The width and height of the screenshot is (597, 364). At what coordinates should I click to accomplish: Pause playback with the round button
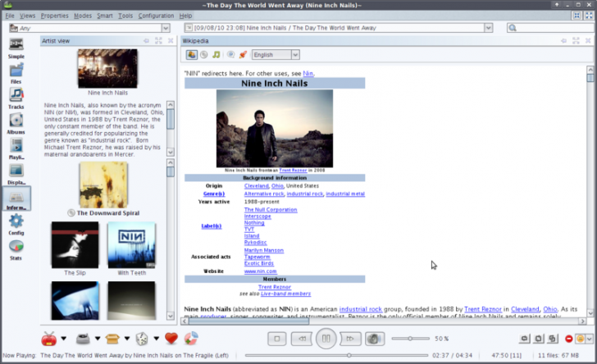326,339
